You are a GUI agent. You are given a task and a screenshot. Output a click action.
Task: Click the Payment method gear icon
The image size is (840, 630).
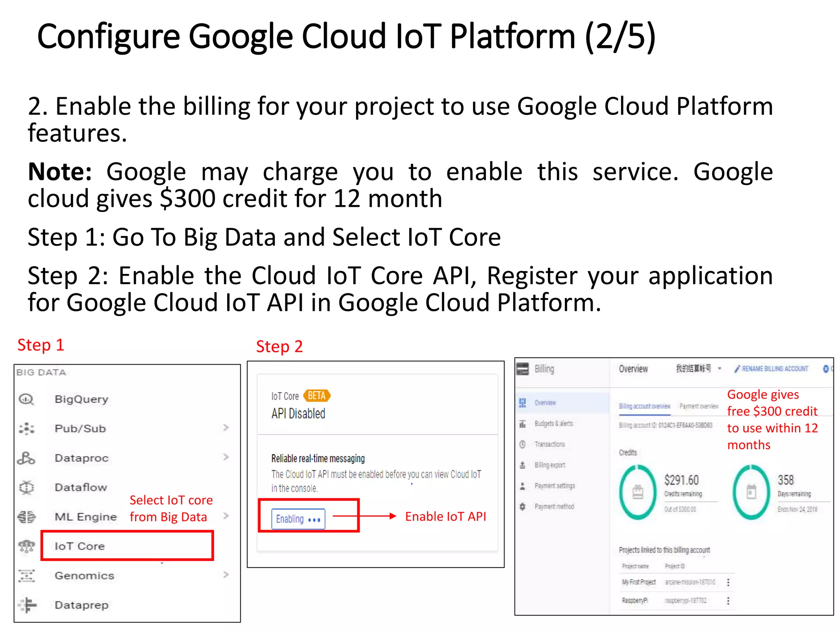pyautogui.click(x=523, y=507)
